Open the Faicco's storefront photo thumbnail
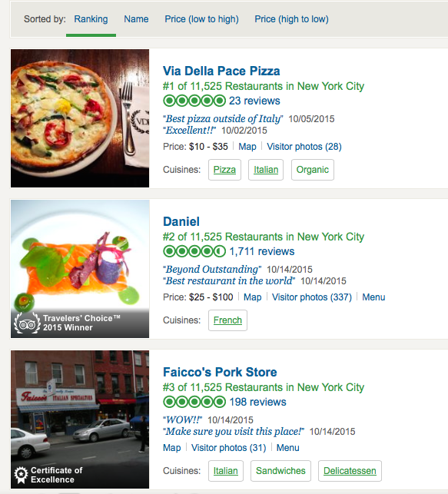448x494 pixels. click(80, 419)
